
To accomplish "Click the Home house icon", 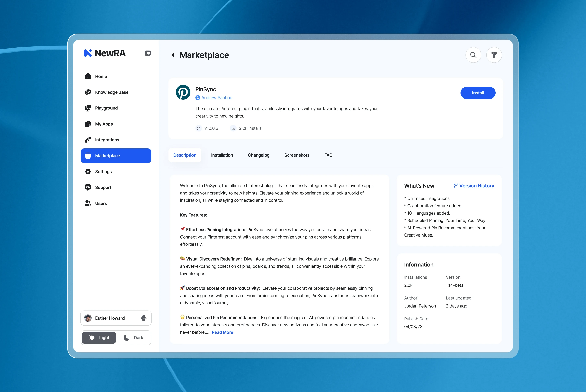I will point(88,76).
